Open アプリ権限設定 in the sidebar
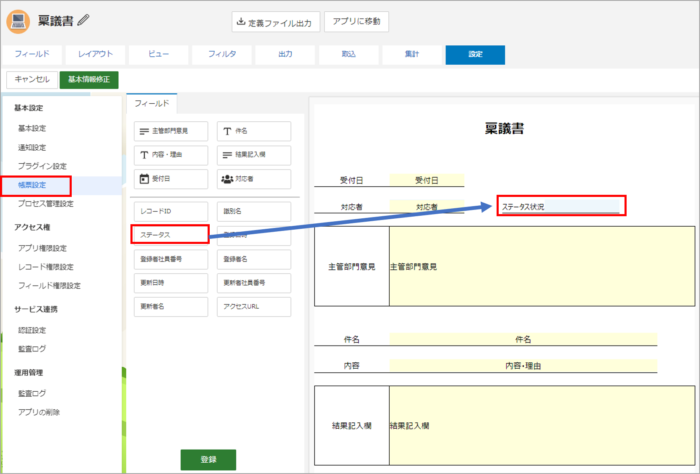Image resolution: width=700 pixels, height=474 pixels. [42, 248]
